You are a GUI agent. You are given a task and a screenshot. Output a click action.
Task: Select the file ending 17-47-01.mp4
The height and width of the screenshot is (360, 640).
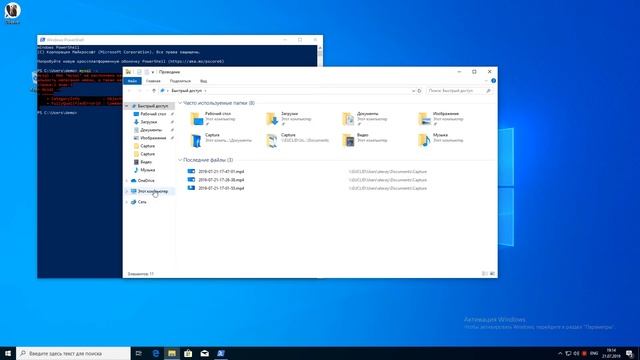pyautogui.click(x=221, y=172)
